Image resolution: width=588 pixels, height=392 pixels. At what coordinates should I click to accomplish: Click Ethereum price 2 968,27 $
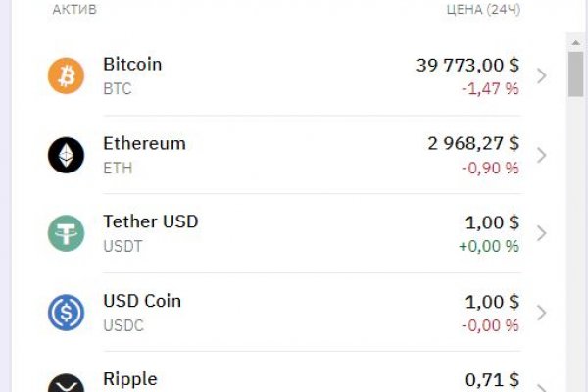pyautogui.click(x=473, y=143)
